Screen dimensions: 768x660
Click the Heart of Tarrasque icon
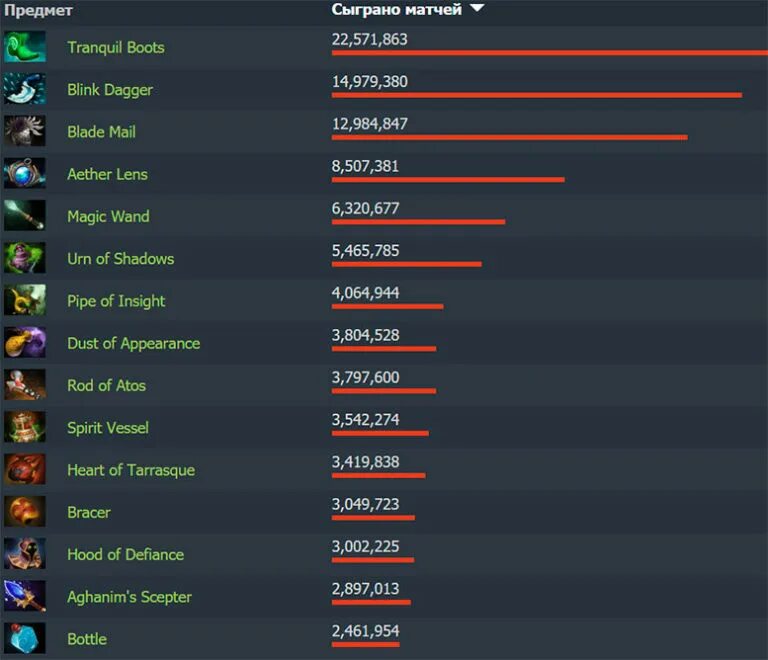(25, 469)
